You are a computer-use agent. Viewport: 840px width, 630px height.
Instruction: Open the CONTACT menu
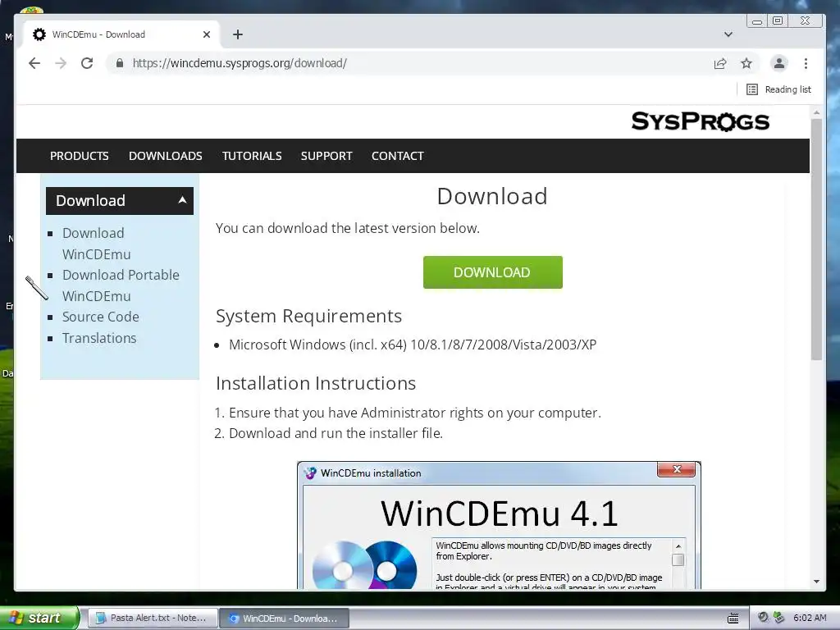point(398,156)
